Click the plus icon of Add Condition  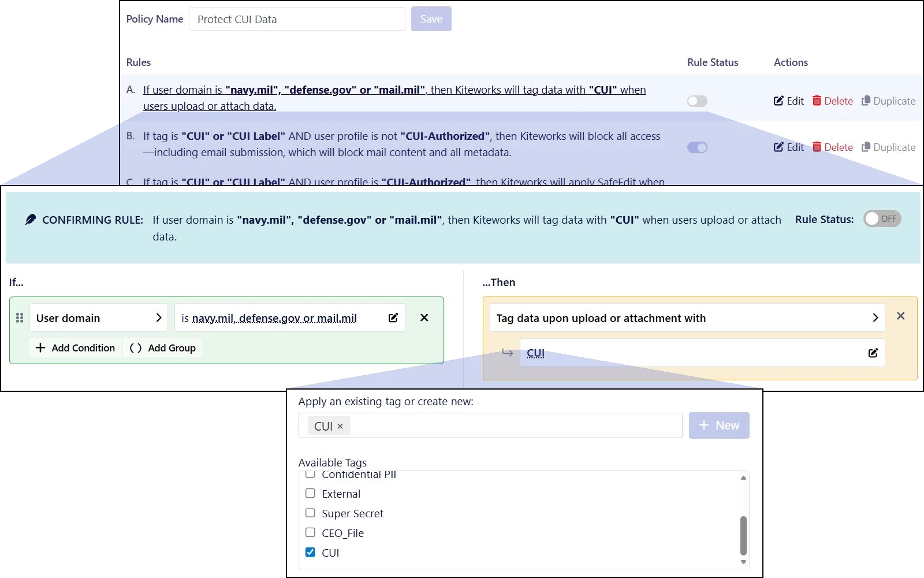(40, 348)
